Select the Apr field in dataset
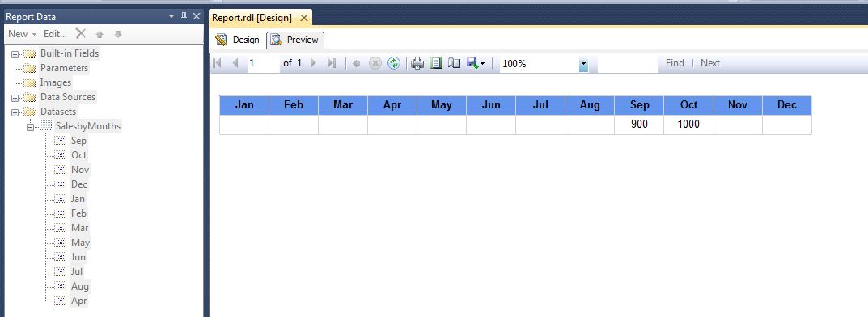The image size is (868, 317). pos(78,300)
